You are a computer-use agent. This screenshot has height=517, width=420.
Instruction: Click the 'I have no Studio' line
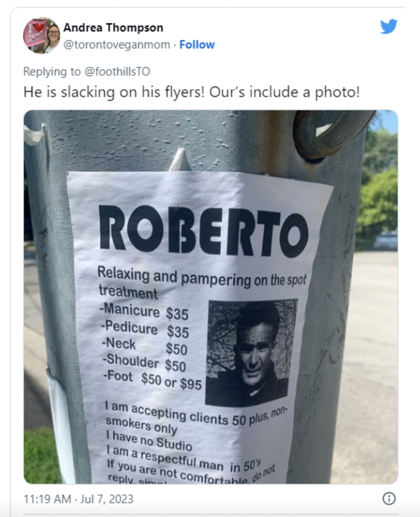point(149,440)
